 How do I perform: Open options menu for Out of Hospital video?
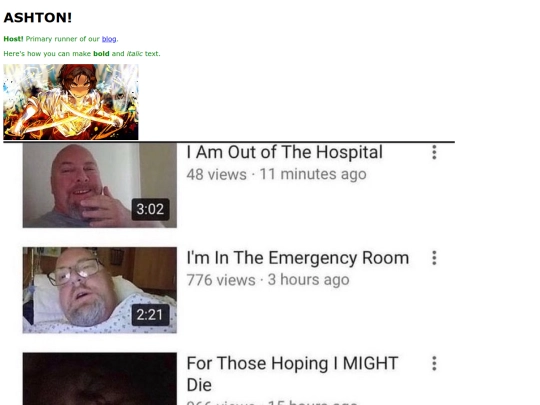(x=434, y=152)
